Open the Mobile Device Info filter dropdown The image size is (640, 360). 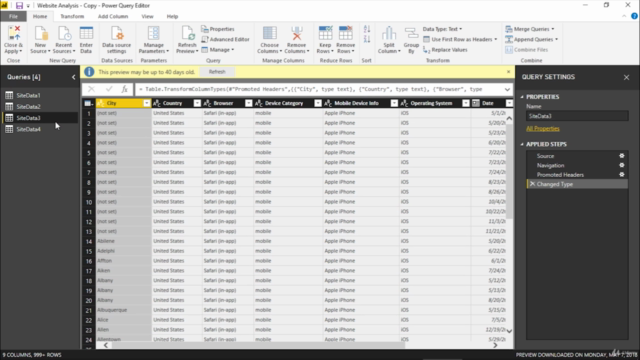point(394,103)
